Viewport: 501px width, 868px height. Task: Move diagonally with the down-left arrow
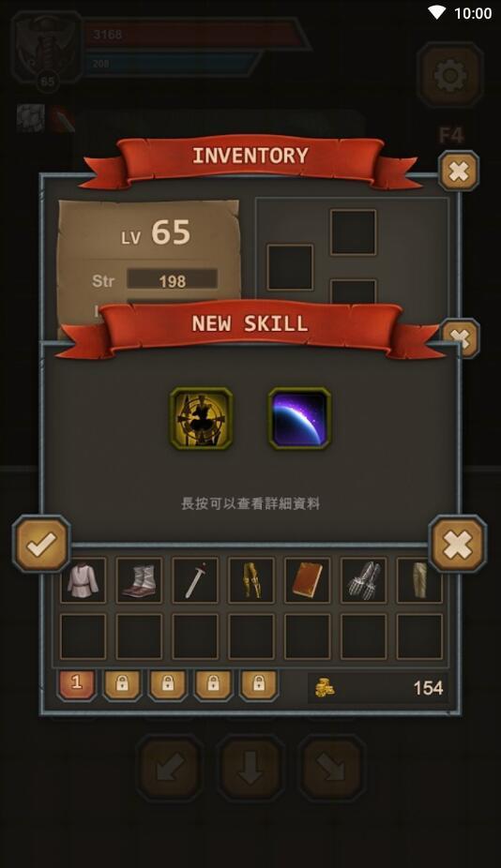point(170,769)
